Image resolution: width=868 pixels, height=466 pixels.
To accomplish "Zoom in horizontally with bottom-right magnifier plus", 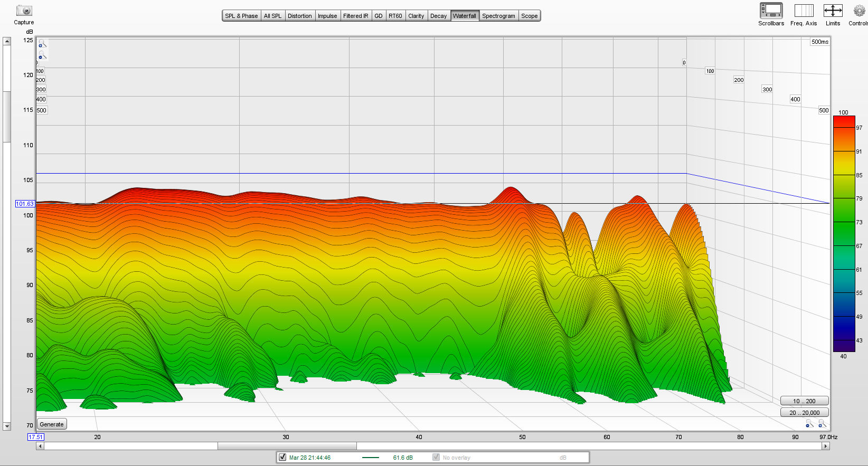I will point(822,424).
